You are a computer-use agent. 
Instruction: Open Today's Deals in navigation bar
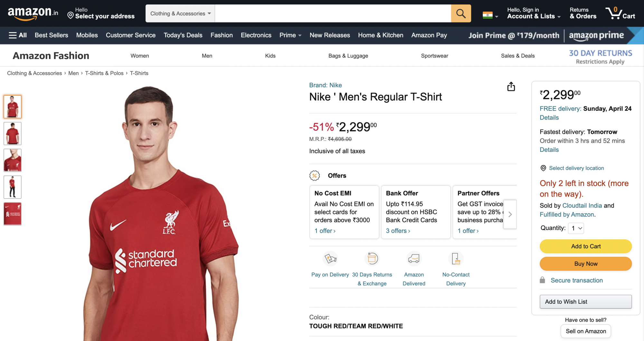[183, 35]
